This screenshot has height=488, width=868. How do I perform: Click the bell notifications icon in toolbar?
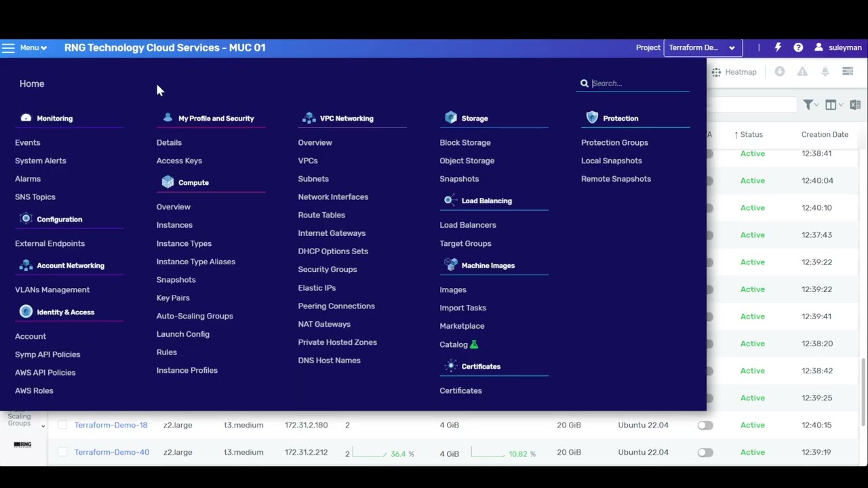pos(825,71)
